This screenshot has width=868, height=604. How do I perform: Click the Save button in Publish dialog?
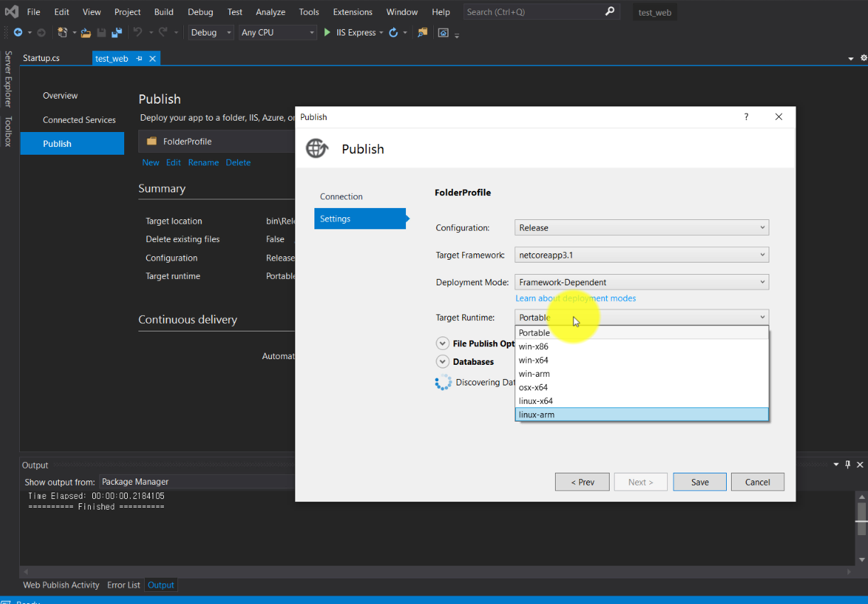pos(700,482)
